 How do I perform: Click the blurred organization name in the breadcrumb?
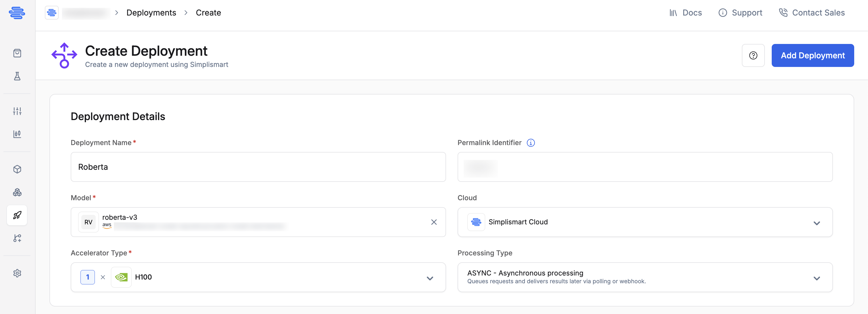(86, 13)
